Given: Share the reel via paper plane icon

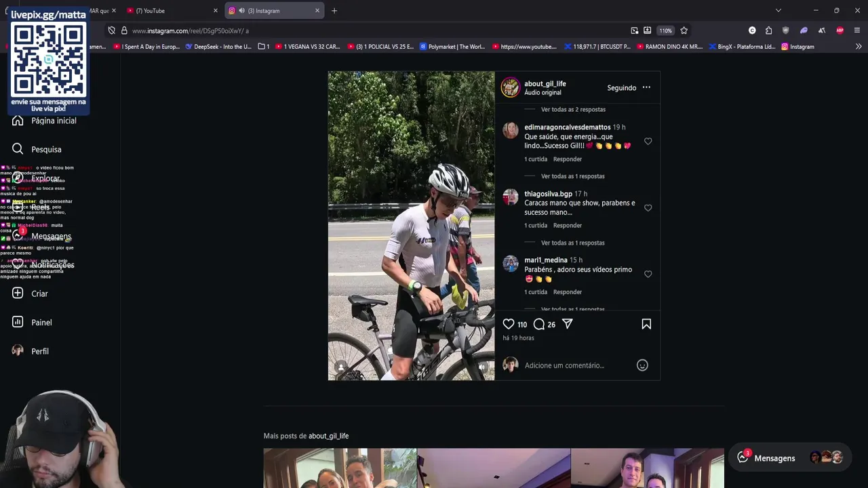Looking at the screenshot, I should click(x=568, y=324).
